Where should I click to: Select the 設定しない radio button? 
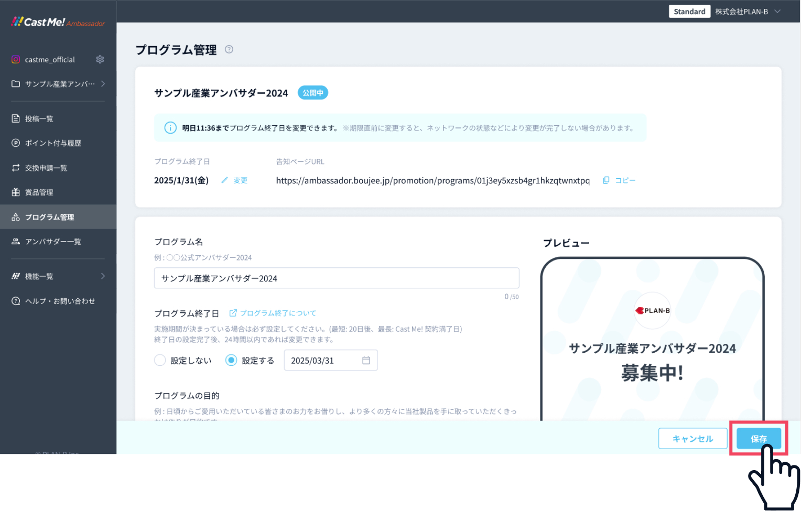(160, 361)
